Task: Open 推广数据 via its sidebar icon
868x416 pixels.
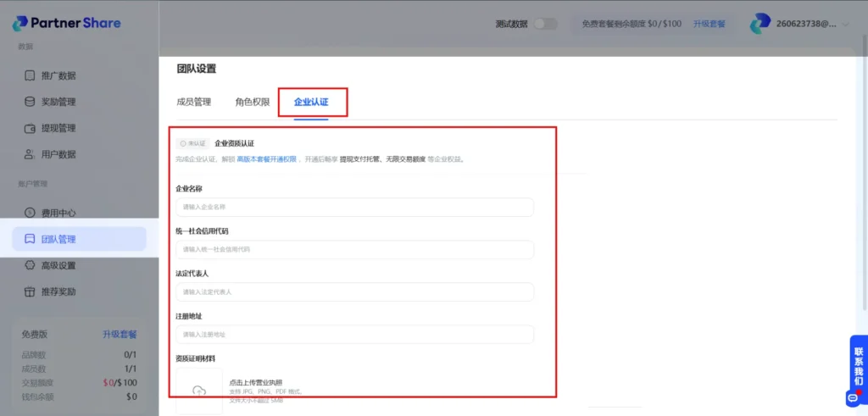Action: point(31,75)
